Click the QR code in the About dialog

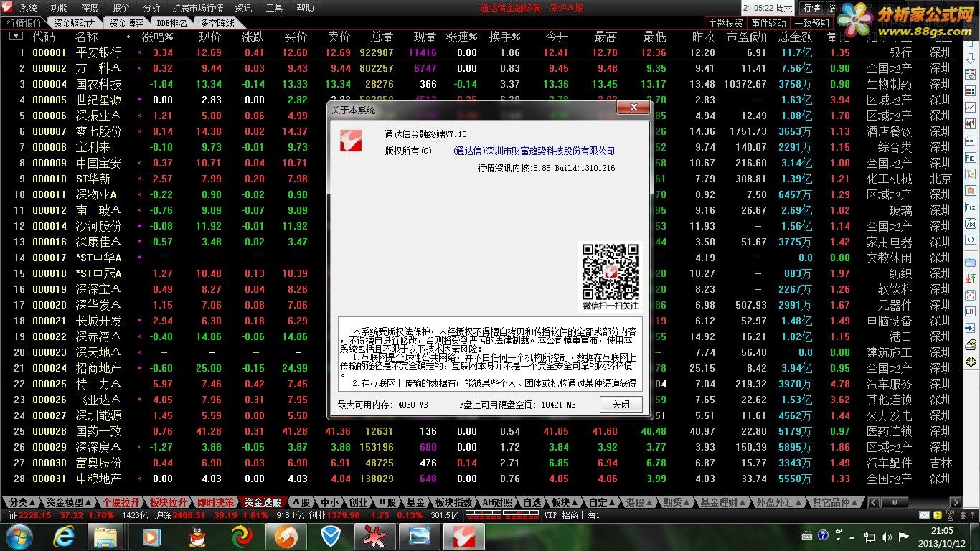[611, 271]
